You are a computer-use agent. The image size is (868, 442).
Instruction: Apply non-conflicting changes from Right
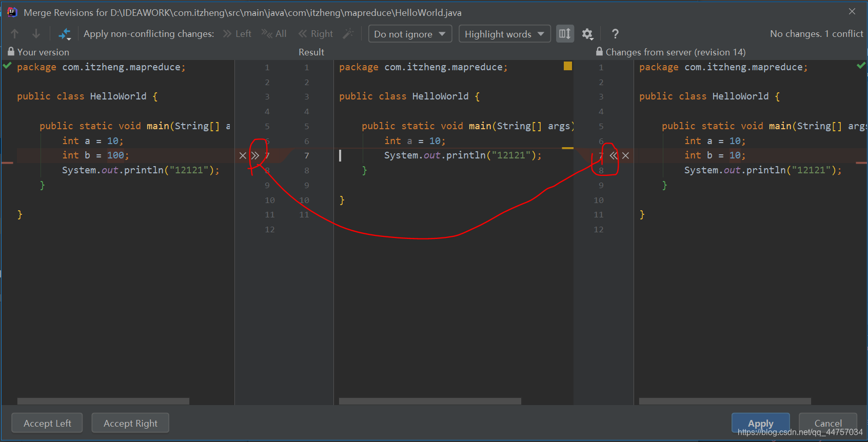tap(315, 34)
